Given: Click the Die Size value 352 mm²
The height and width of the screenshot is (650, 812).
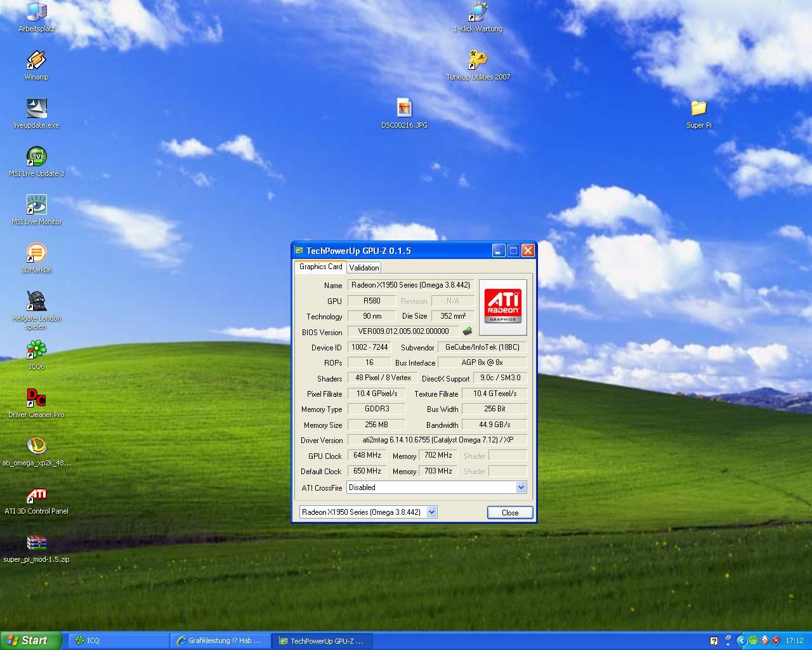Looking at the screenshot, I should coord(453,316).
